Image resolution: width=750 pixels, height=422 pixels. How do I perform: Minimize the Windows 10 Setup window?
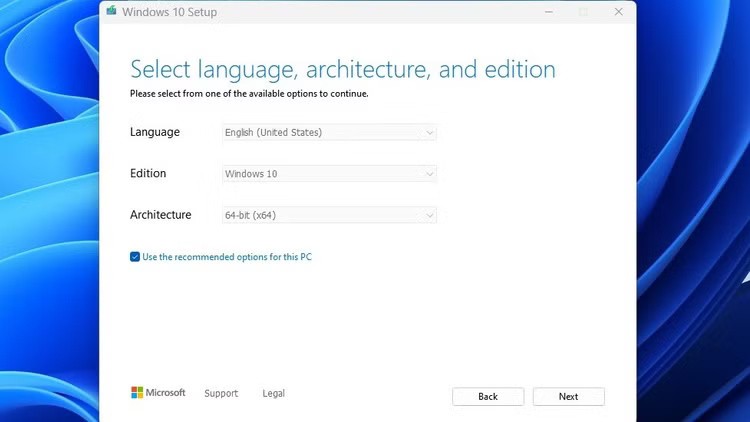pos(548,12)
